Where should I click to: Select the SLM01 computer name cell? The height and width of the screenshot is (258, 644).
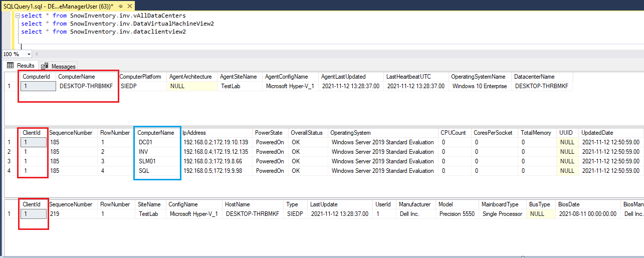157,161
